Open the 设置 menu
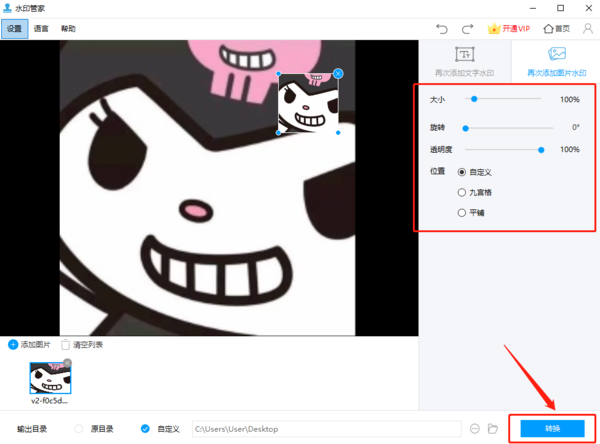This screenshot has width=600, height=444. tap(14, 29)
